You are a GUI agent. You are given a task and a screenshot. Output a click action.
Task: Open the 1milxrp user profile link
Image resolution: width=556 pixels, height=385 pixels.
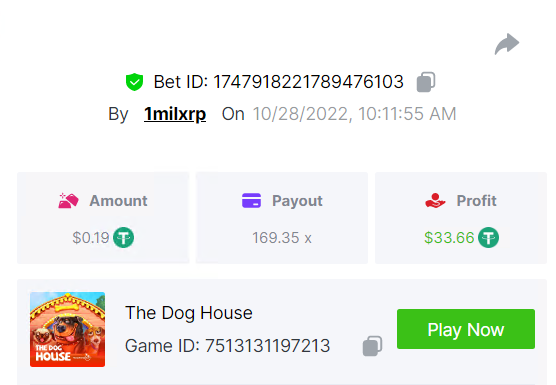(x=175, y=114)
